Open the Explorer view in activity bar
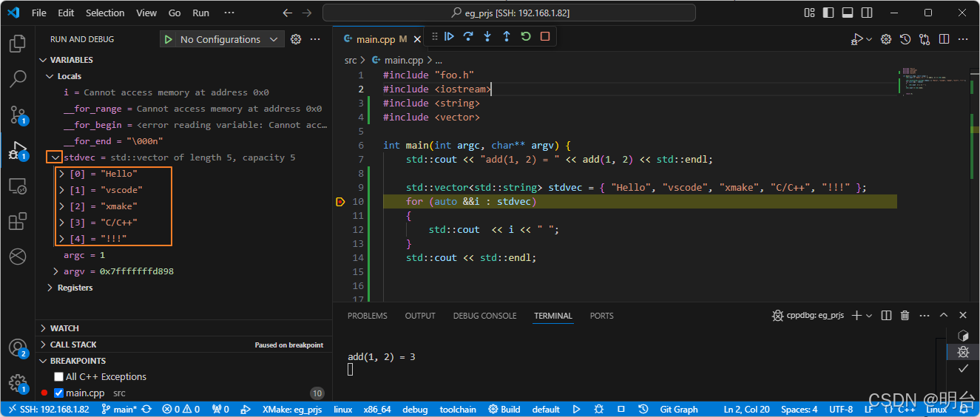Image resolution: width=980 pixels, height=417 pixels. point(17,44)
